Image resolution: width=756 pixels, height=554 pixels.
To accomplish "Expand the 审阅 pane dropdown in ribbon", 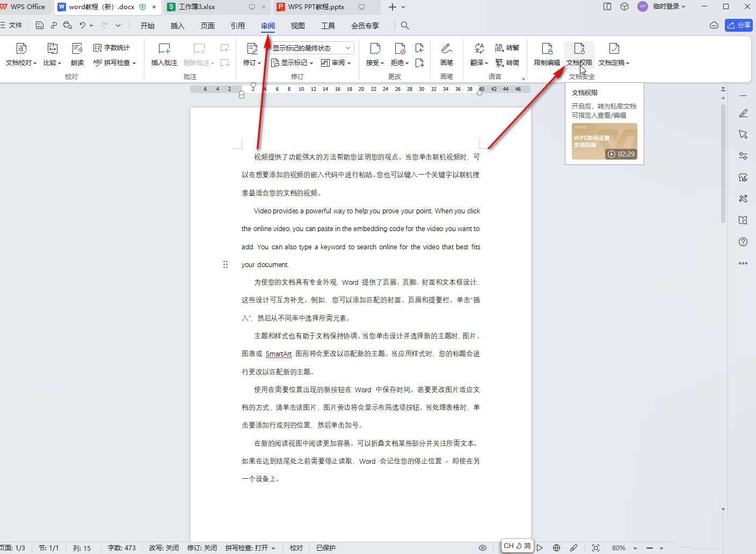I will click(349, 63).
